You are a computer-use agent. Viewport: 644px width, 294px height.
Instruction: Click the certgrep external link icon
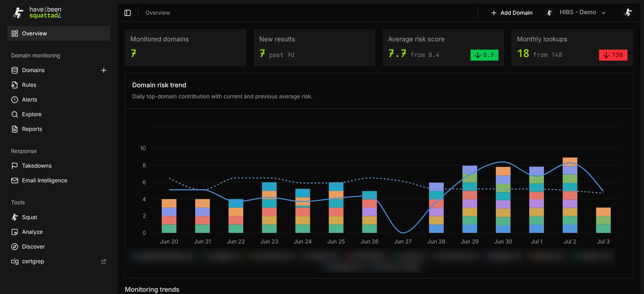click(x=104, y=261)
